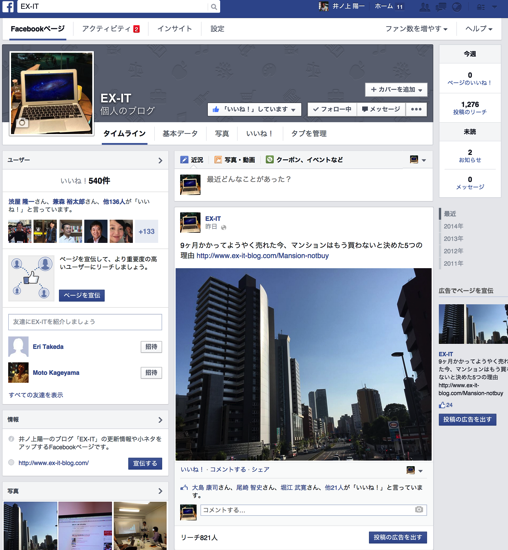Click the friend invite search field
Screen dimensions: 508x550
[x=85, y=322]
